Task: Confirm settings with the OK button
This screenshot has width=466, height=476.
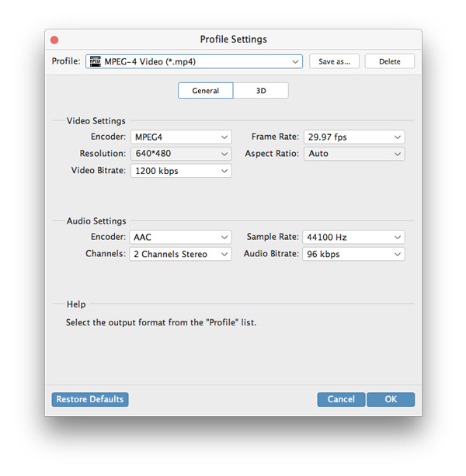Action: (391, 399)
